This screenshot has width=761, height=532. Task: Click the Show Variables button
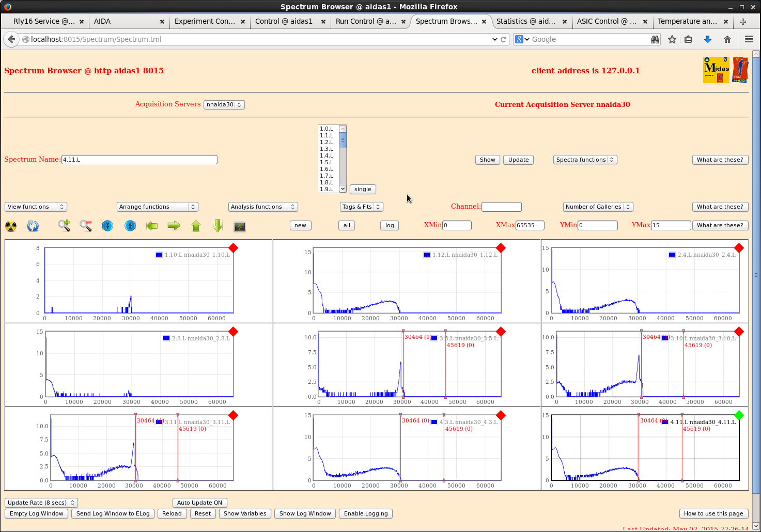tap(245, 513)
